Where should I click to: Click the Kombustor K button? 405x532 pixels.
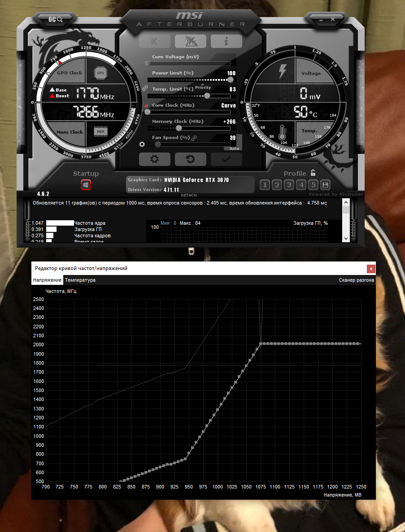pyautogui.click(x=154, y=41)
